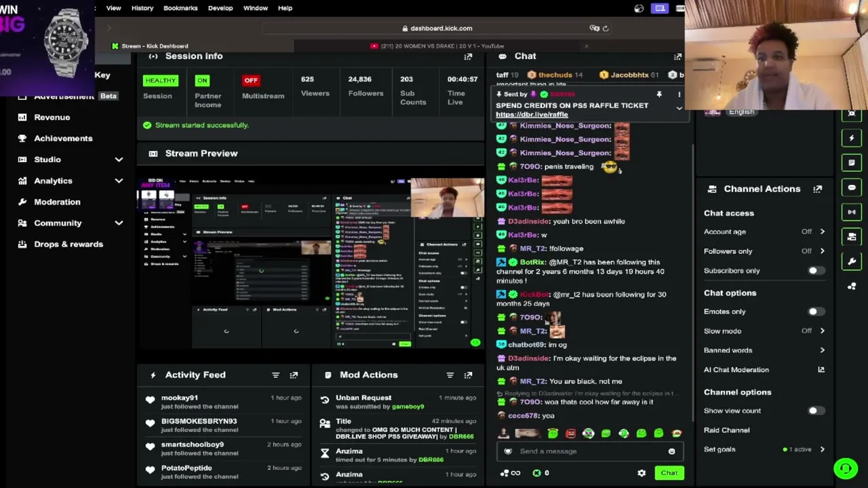
Task: Unpin the pinned chat message
Action: (x=658, y=95)
